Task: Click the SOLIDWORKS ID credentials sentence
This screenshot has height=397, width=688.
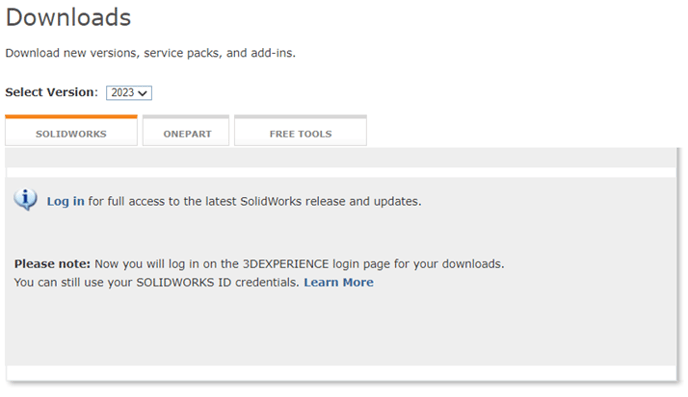Action: coord(157,282)
